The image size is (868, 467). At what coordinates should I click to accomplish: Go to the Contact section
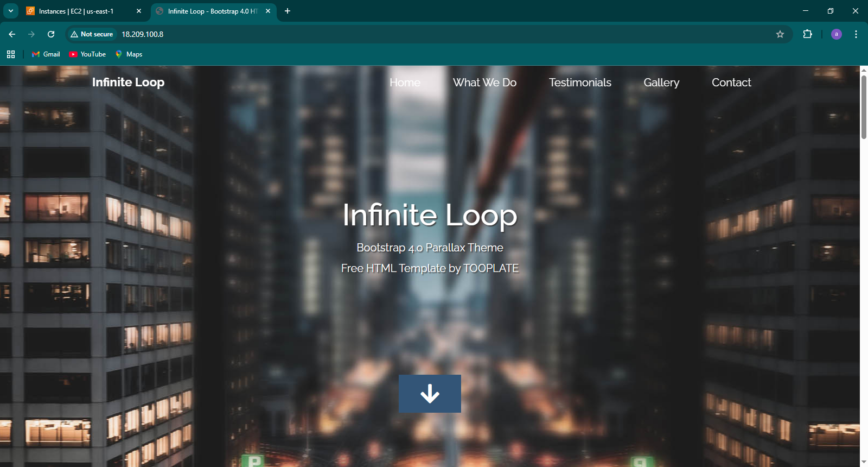click(x=731, y=83)
